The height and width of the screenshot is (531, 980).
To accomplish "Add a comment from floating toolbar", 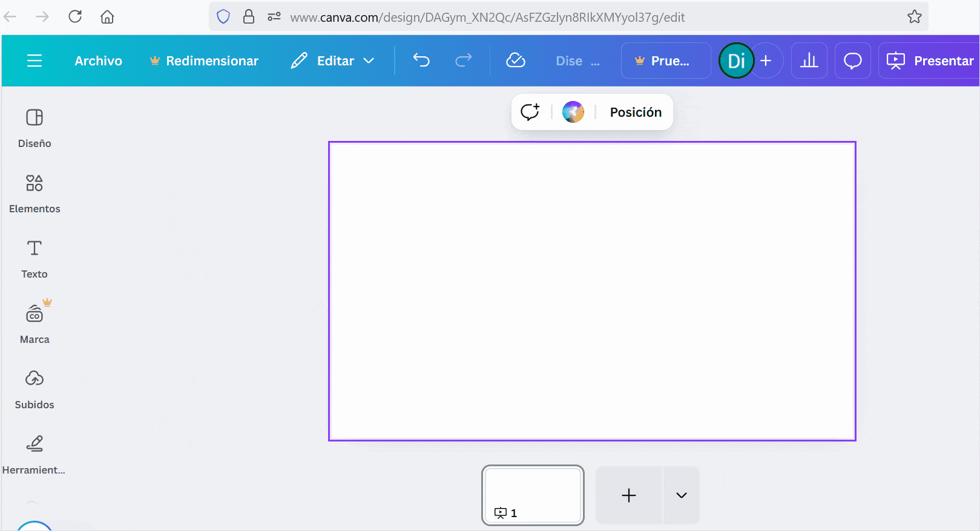I will coord(530,112).
